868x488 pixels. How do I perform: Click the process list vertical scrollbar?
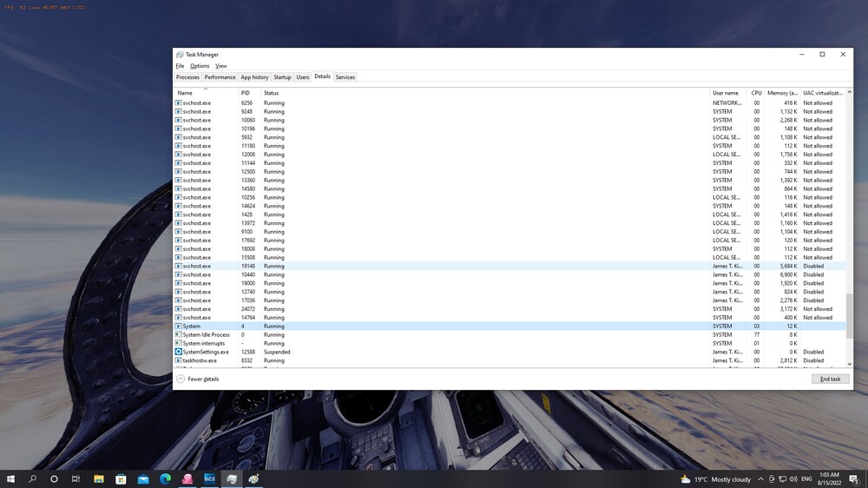tap(849, 317)
